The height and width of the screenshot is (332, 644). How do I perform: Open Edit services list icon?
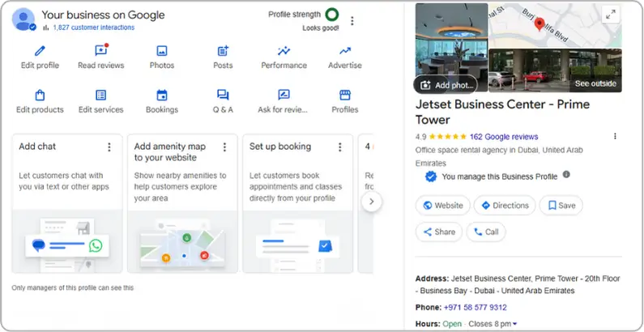coord(101,96)
